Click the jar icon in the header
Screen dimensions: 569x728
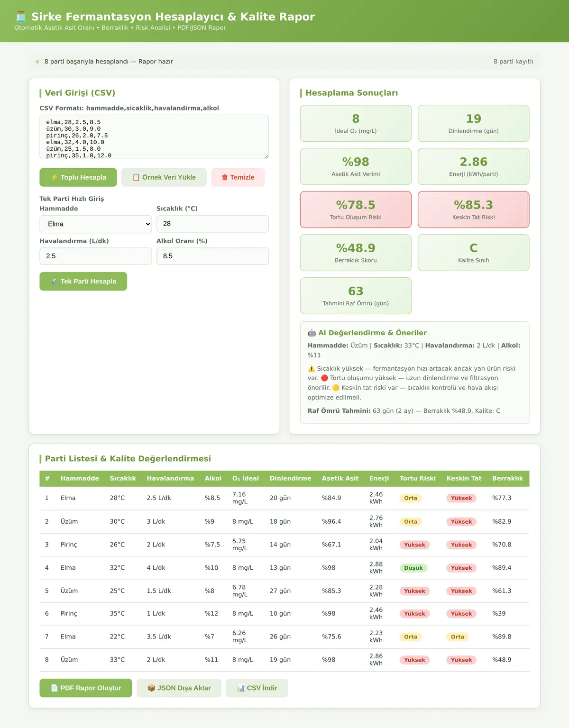point(20,17)
